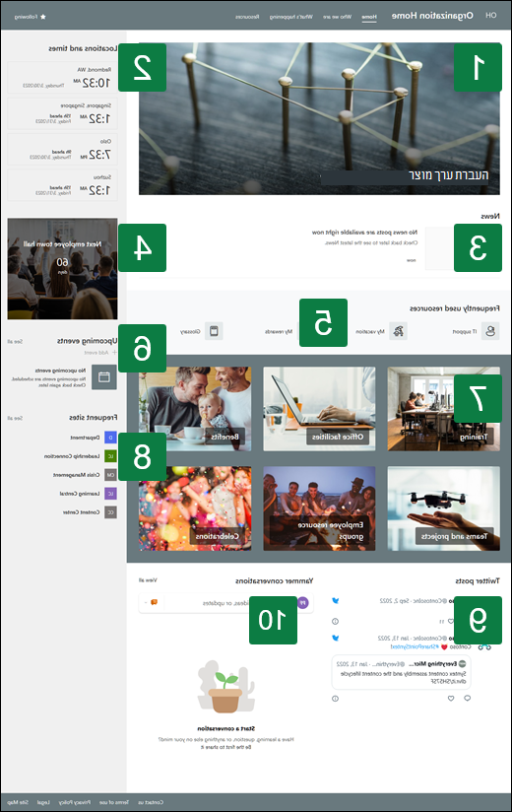Viewport: 512px width, 812px height.
Task: Click the Suzhou clock entry
Action: click(x=63, y=184)
